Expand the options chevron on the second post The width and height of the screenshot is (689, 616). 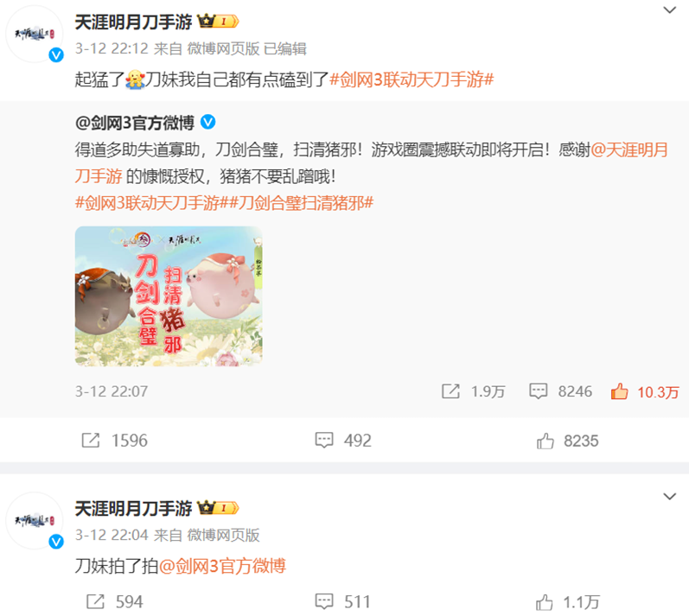[x=669, y=496]
